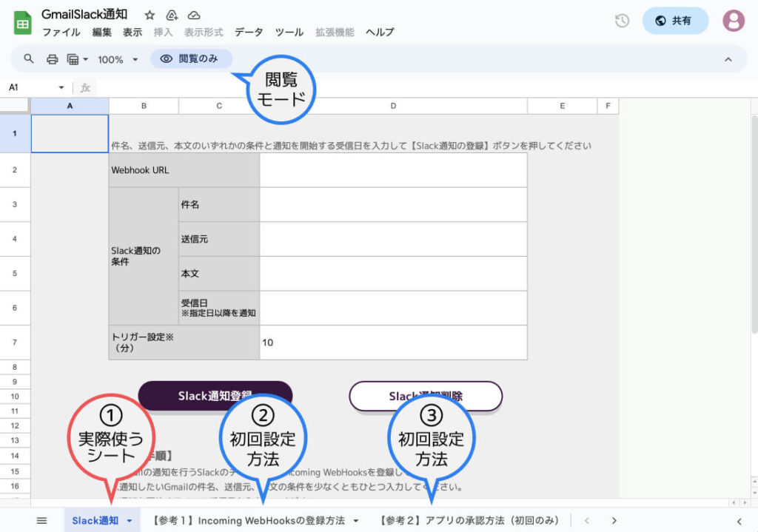Click the Slack通知登録 button
758x532 pixels.
215,396
